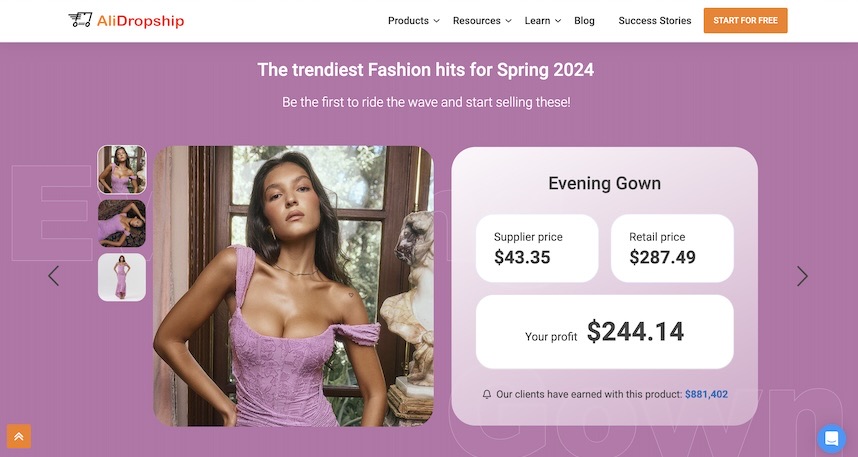Expand the Learn dropdown menu

[542, 21]
